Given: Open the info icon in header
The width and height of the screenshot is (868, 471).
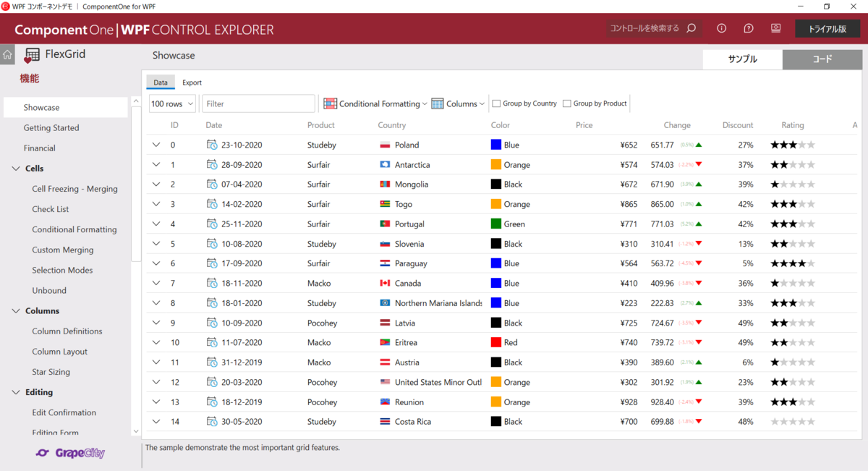Looking at the screenshot, I should coord(721,28).
